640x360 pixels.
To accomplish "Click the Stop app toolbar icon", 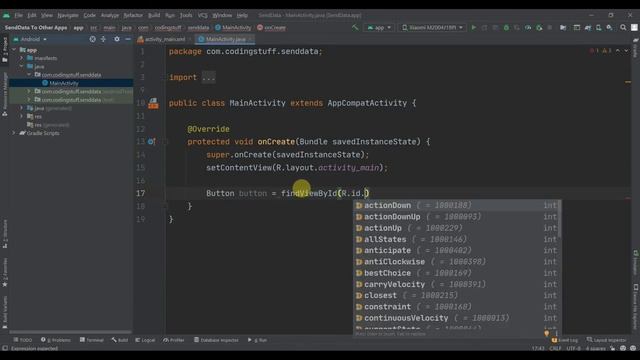I will point(550,28).
